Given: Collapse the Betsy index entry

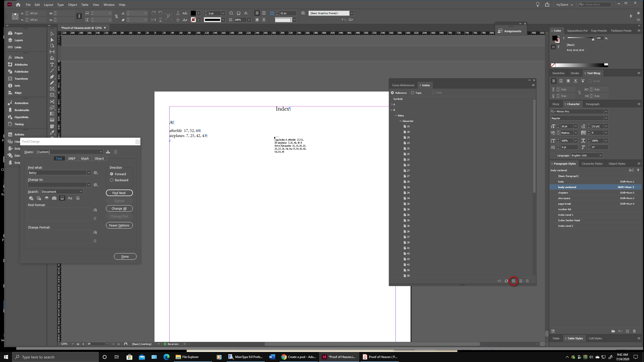Looking at the screenshot, I should pyautogui.click(x=396, y=115).
